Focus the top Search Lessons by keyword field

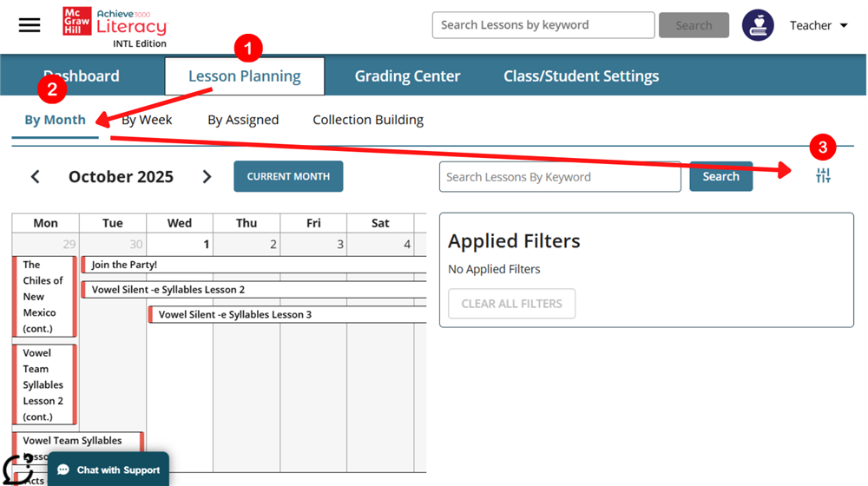(x=543, y=25)
